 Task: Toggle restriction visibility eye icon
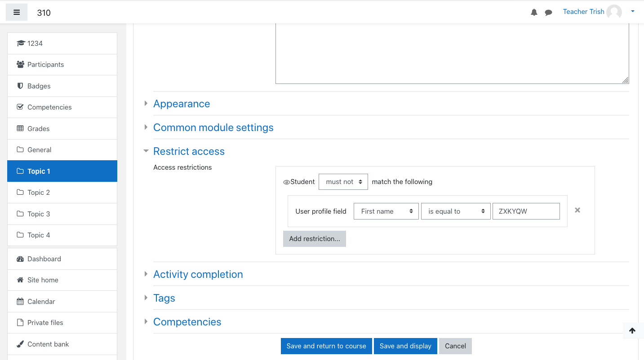pos(286,182)
